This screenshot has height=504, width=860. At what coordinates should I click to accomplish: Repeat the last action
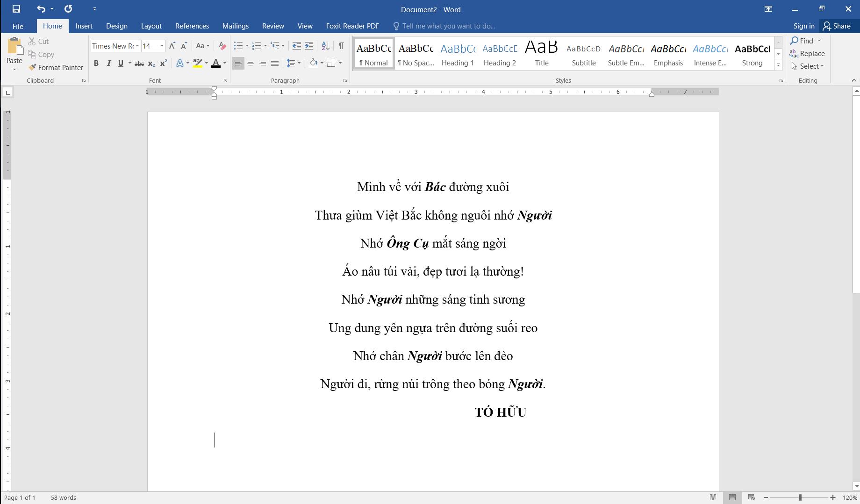[68, 9]
